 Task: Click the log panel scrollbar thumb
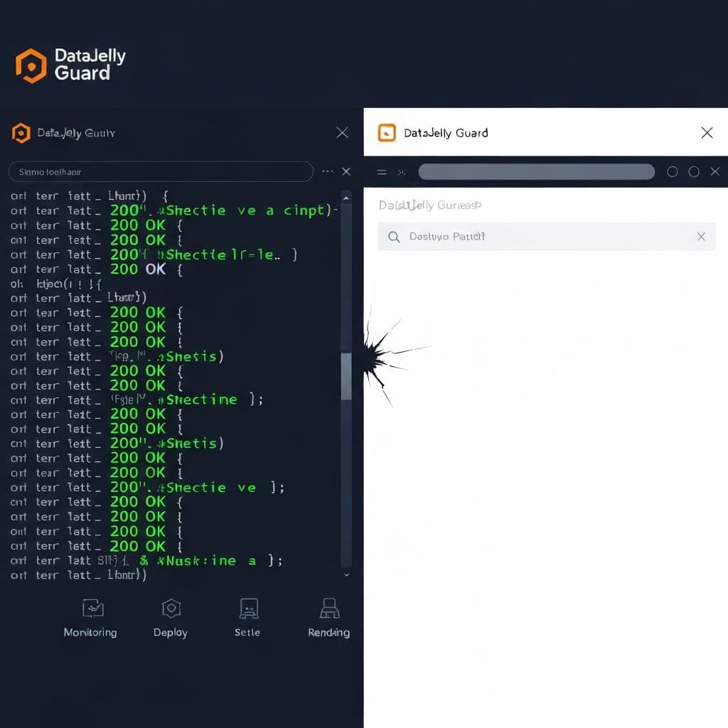point(346,376)
